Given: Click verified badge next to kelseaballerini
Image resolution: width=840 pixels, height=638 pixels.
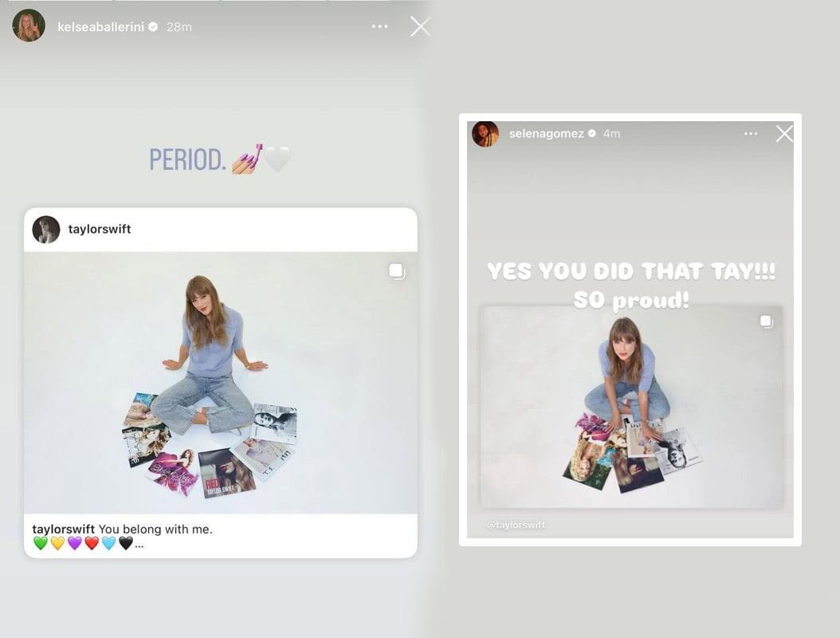Looking at the screenshot, I should (153, 26).
